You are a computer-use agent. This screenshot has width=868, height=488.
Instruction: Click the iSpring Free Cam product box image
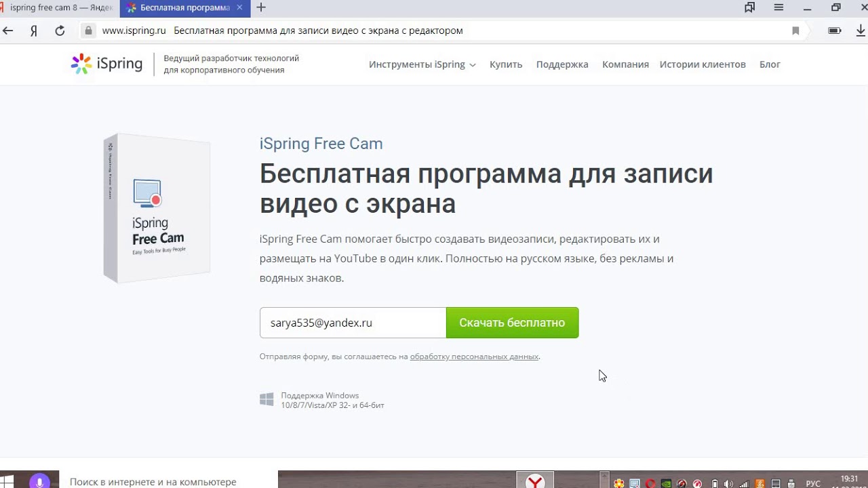coord(157,208)
